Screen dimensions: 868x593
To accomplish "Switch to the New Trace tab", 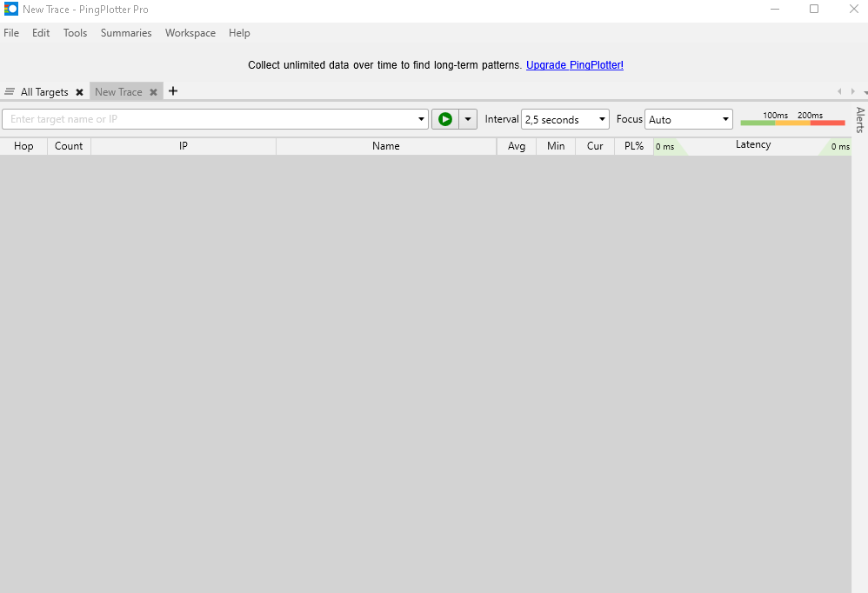I will click(x=118, y=92).
